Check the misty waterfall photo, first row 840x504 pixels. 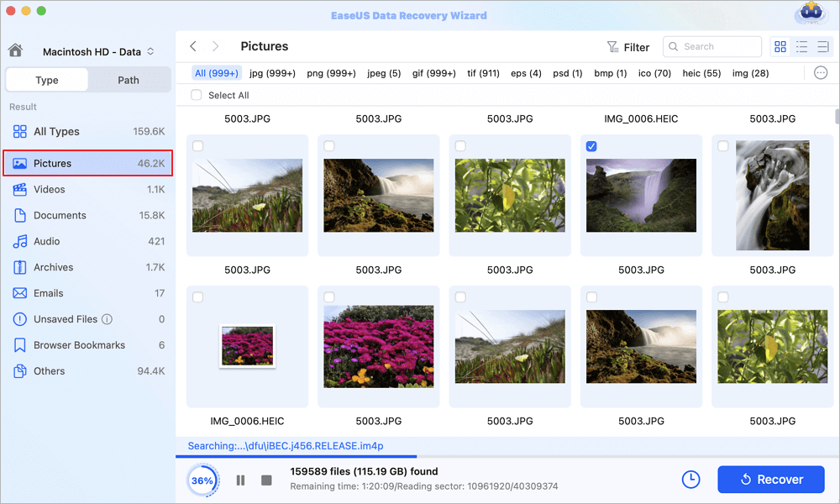tap(329, 145)
